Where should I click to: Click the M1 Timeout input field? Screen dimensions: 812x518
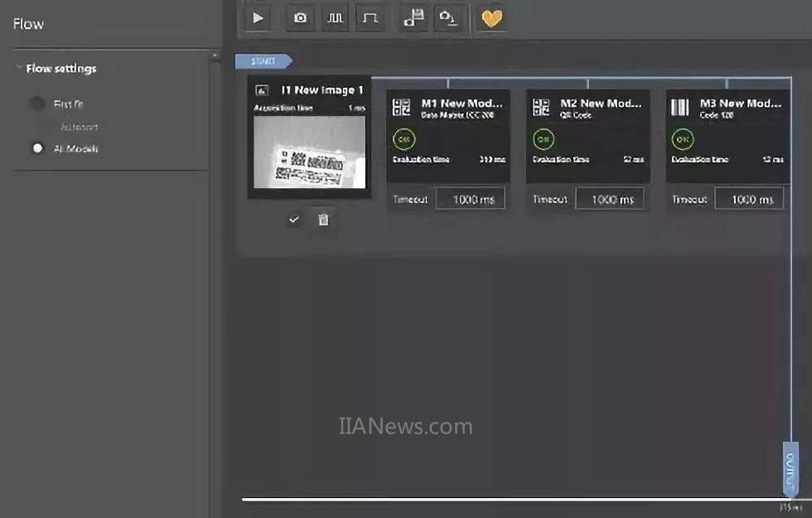tap(470, 199)
